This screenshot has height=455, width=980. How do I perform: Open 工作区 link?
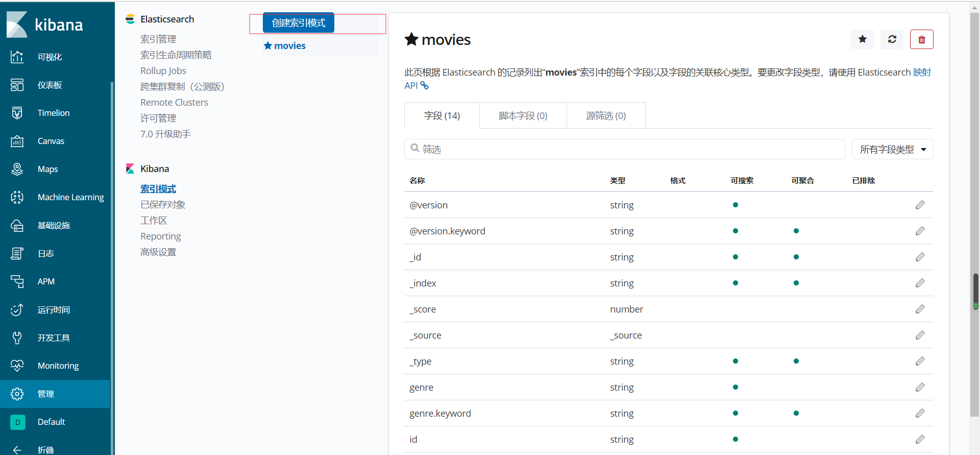point(154,220)
